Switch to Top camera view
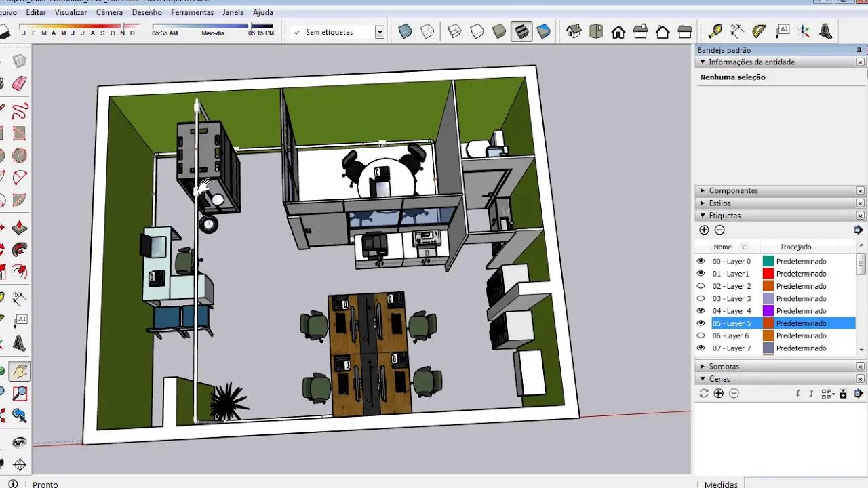Viewport: 868px width, 488px height. click(596, 31)
